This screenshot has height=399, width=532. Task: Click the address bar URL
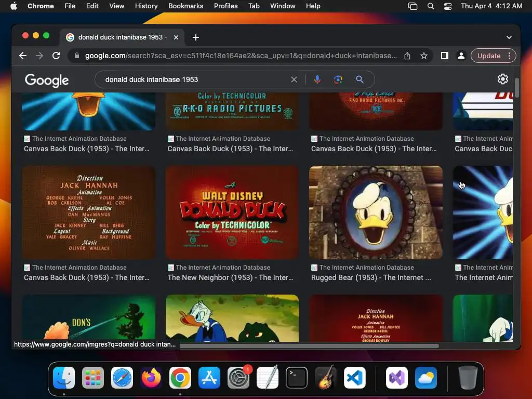tap(241, 56)
